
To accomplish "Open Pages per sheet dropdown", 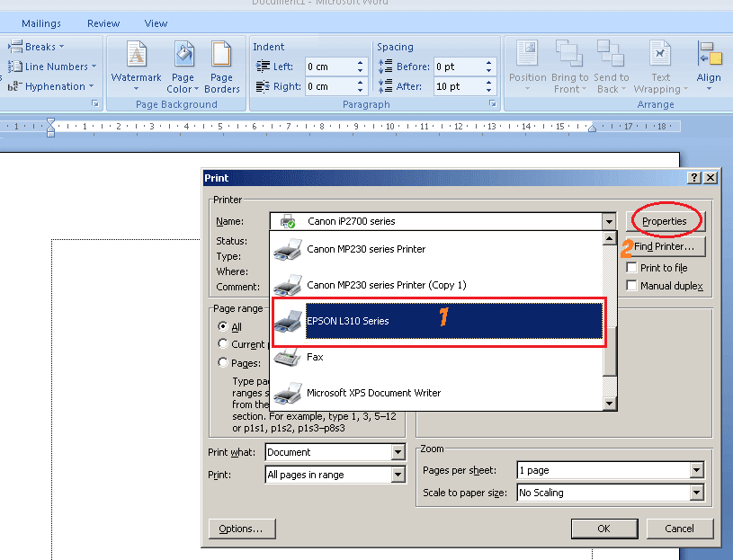I will (x=696, y=470).
